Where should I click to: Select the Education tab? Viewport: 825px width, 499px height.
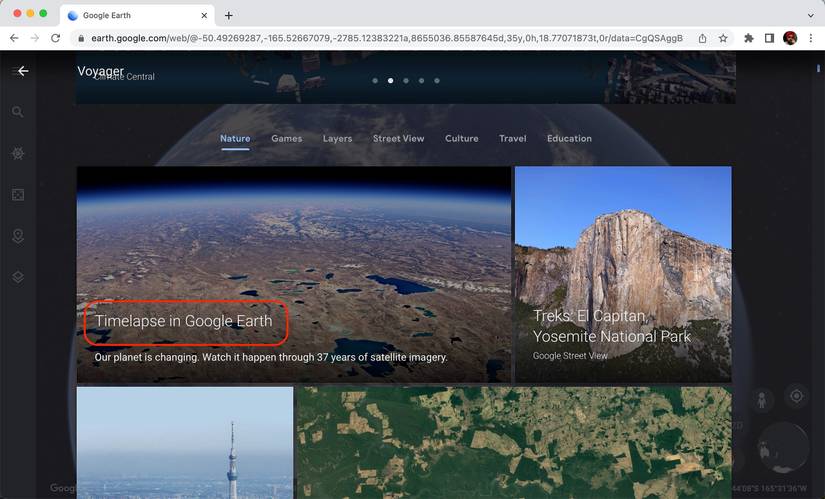569,138
